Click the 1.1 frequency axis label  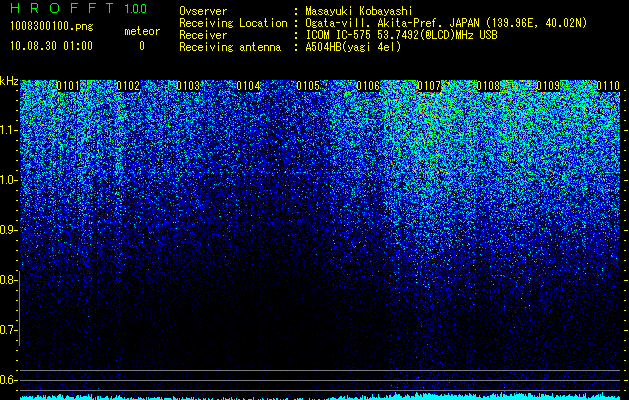point(9,130)
